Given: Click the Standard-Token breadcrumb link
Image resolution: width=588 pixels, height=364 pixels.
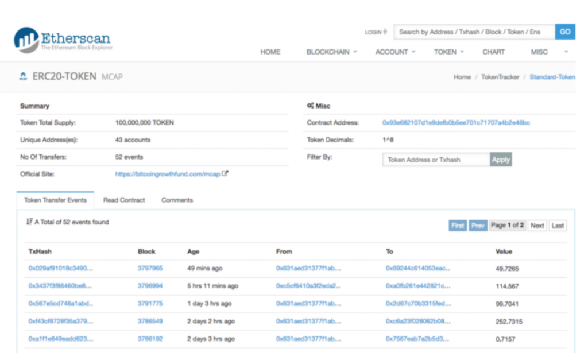Looking at the screenshot, I should coord(552,77).
